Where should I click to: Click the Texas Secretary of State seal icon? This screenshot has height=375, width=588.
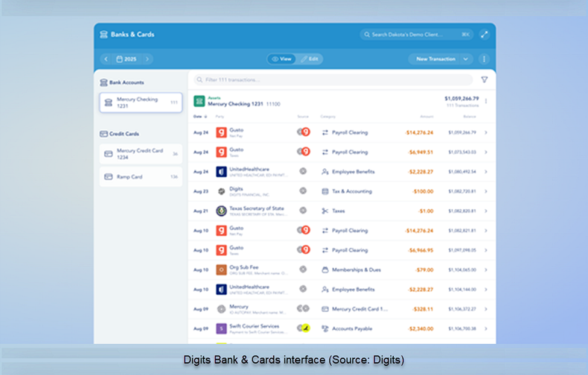point(221,211)
